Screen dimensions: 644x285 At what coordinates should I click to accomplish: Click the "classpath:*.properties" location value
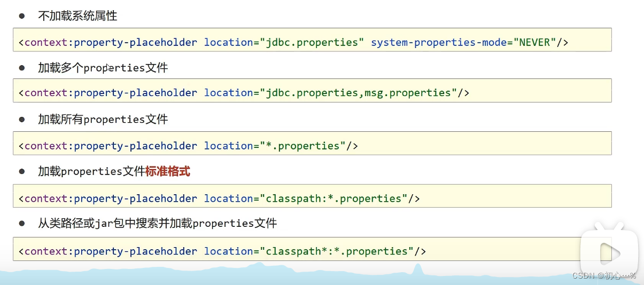coord(334,199)
